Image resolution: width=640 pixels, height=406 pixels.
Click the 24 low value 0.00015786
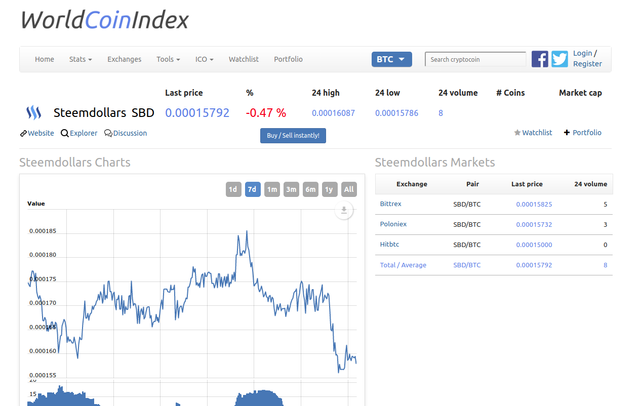[397, 113]
